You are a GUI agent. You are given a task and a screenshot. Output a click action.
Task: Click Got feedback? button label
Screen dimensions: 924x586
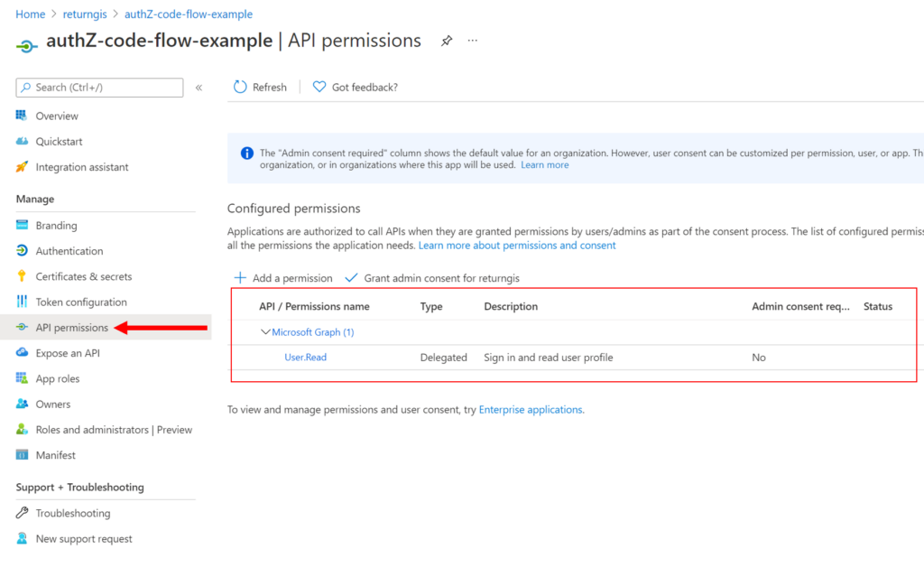point(365,88)
